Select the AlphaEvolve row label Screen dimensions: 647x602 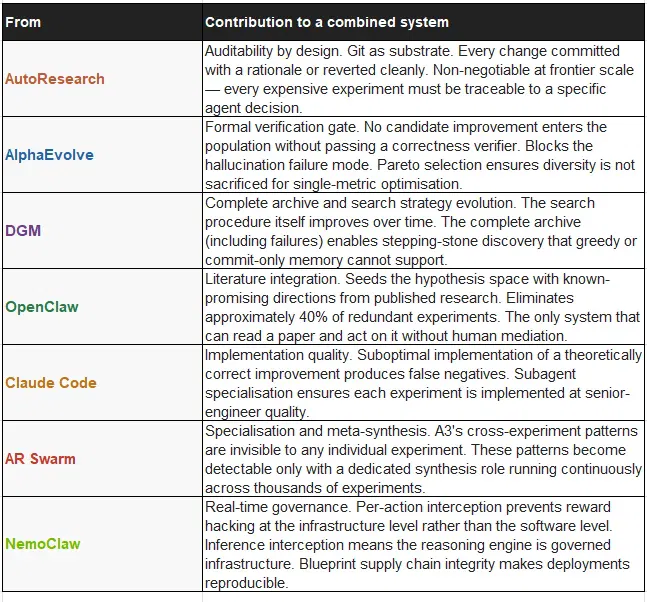[x=49, y=155]
